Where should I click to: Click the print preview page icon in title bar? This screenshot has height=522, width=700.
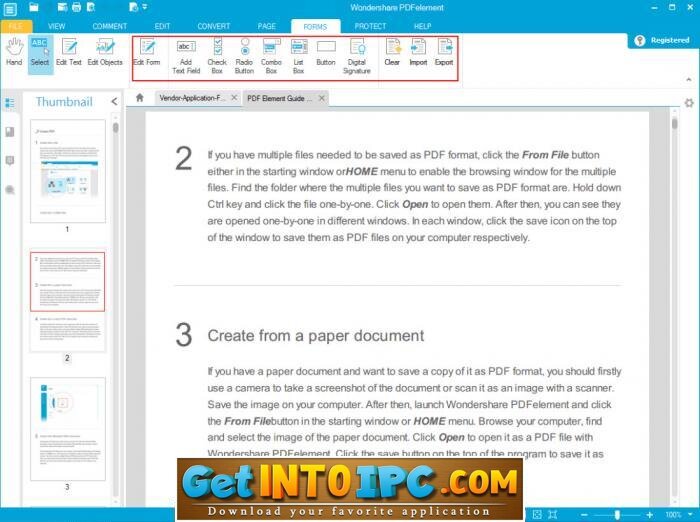(91, 7)
